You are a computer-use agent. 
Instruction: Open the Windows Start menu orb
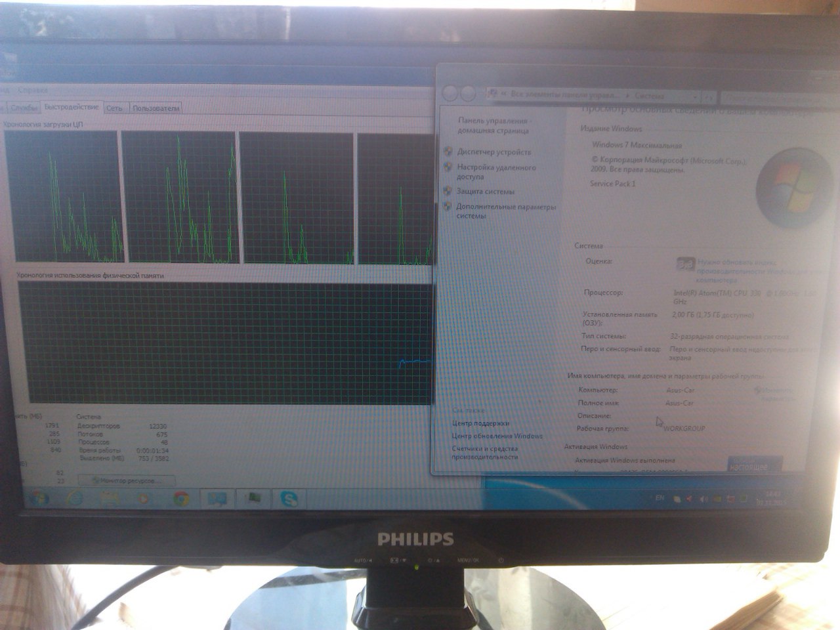(39, 498)
